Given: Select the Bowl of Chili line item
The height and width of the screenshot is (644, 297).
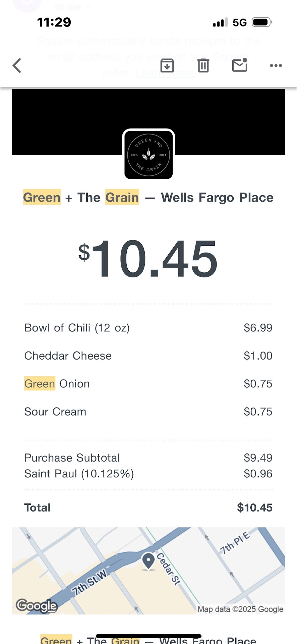Looking at the screenshot, I should click(x=77, y=328).
